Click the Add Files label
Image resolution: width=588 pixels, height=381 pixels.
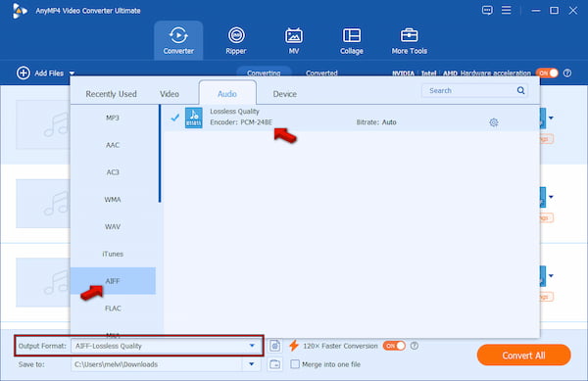coord(49,73)
